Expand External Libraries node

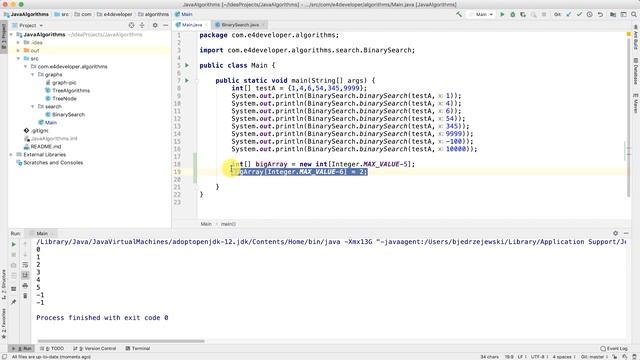click(11, 155)
